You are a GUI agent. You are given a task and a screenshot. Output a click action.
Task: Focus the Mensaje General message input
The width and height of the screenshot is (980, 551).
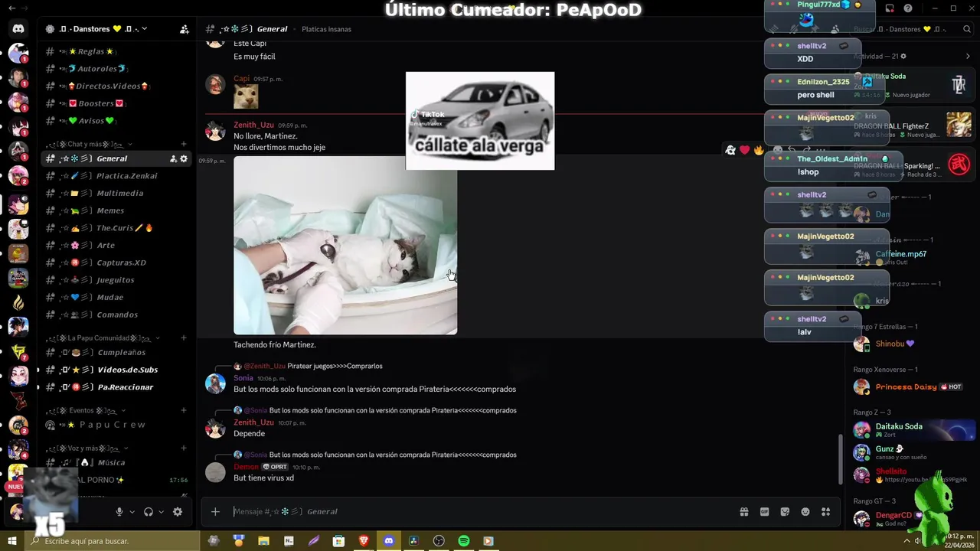(482, 512)
